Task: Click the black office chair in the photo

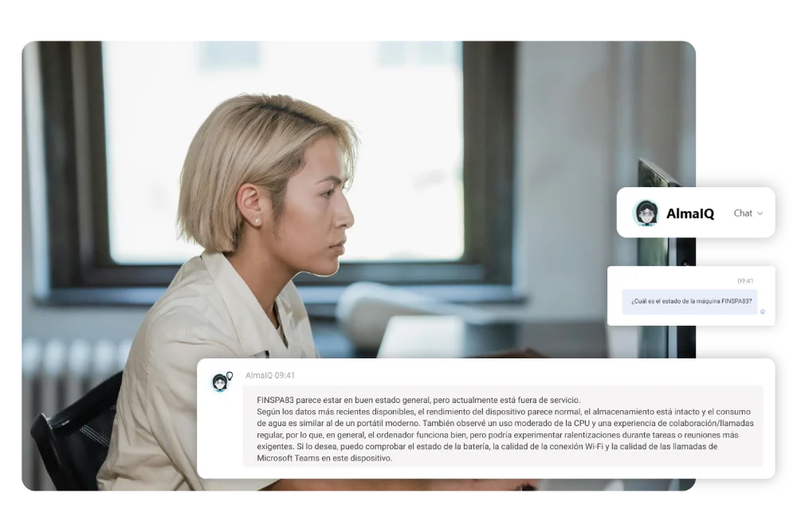Action: (77, 432)
